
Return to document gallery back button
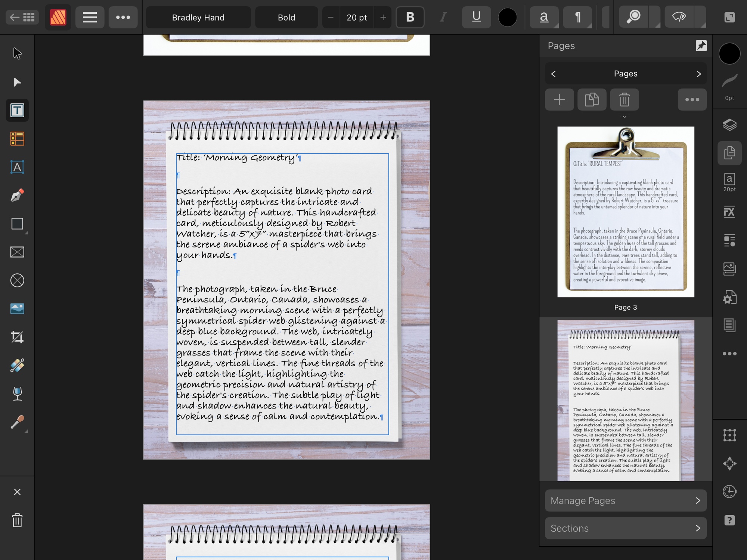pyautogui.click(x=22, y=17)
